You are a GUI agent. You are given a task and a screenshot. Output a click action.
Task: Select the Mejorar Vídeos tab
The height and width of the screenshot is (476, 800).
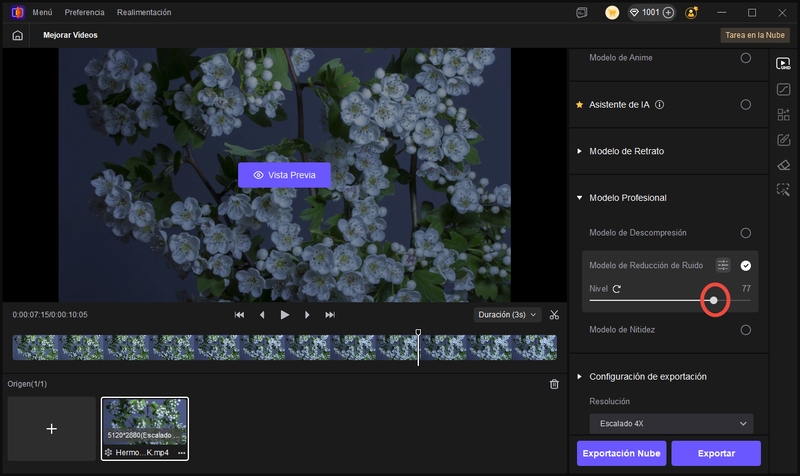click(x=70, y=35)
